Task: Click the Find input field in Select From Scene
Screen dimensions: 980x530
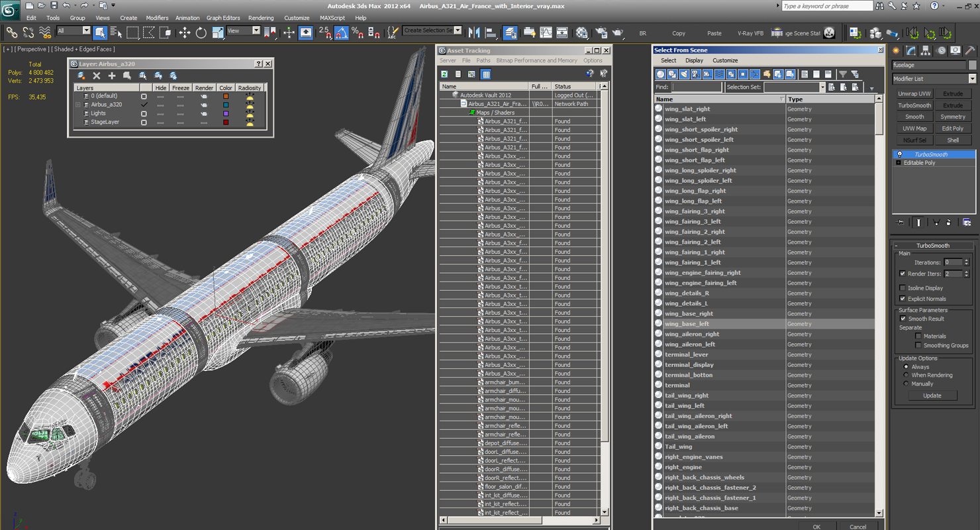Action: tap(697, 87)
